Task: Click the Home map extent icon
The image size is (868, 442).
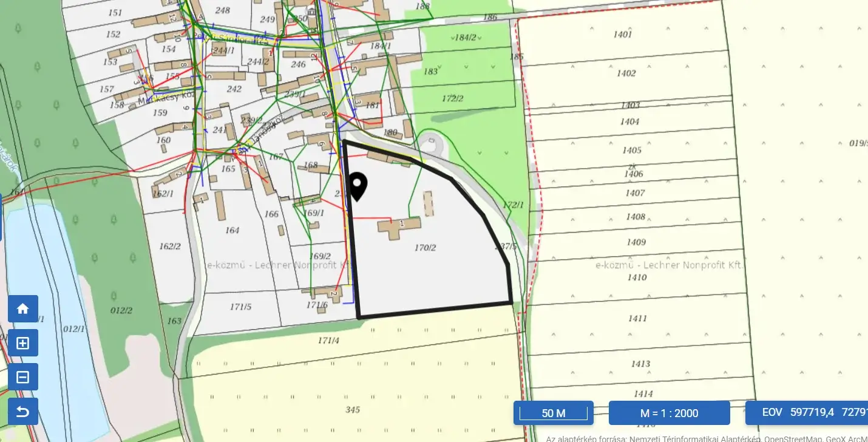Action: click(23, 309)
